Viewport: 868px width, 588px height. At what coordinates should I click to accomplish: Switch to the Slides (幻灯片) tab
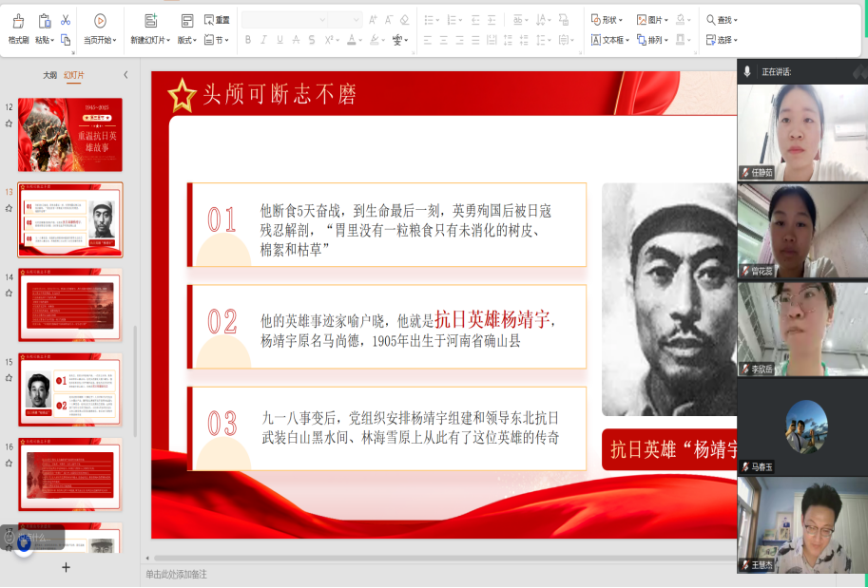pyautogui.click(x=73, y=75)
